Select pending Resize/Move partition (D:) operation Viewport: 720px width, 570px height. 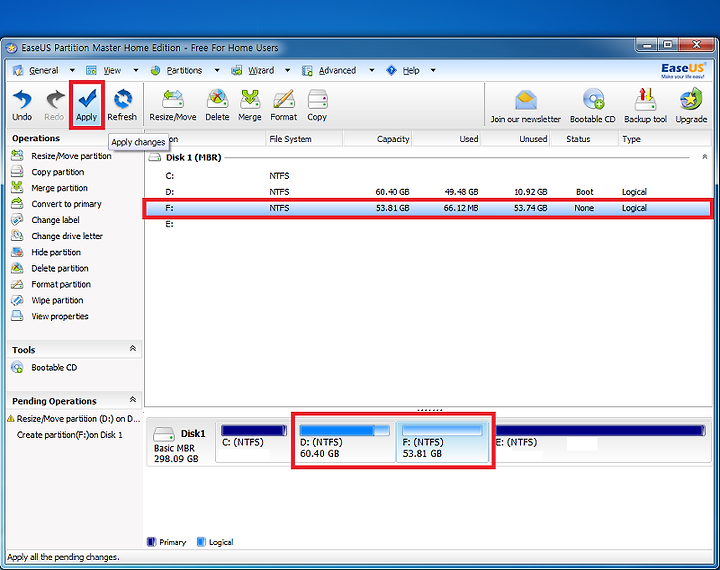74,419
